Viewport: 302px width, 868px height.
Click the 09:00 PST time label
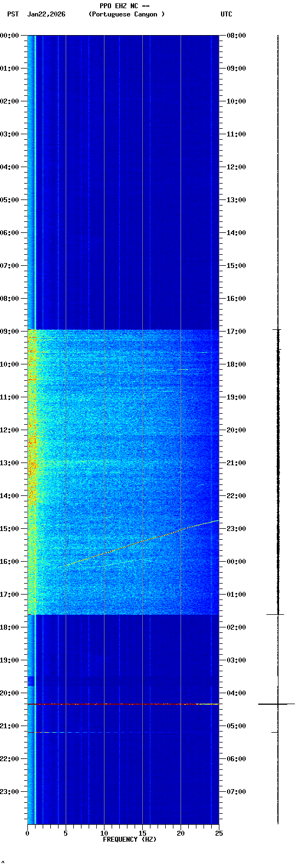tap(9, 332)
